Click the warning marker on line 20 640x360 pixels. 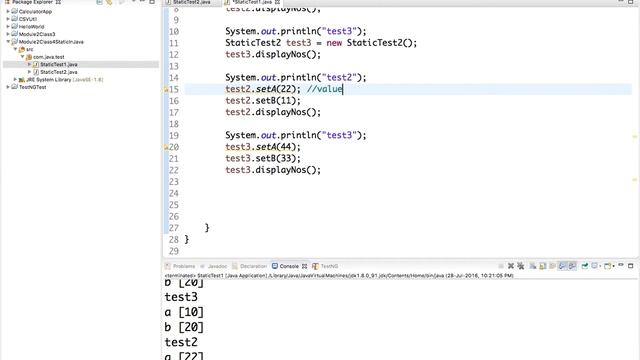click(x=166, y=147)
